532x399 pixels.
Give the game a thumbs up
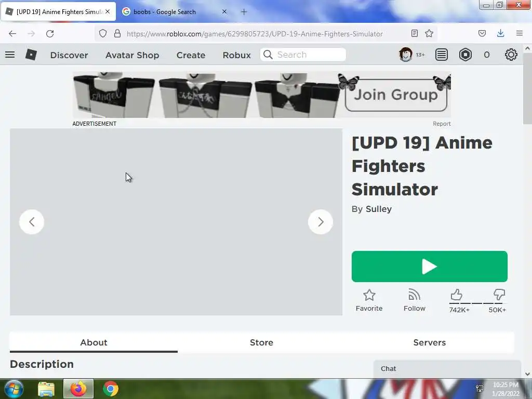coord(457,295)
